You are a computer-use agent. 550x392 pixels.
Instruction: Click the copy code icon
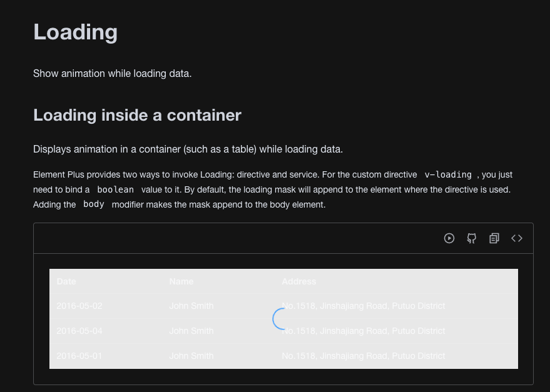494,238
